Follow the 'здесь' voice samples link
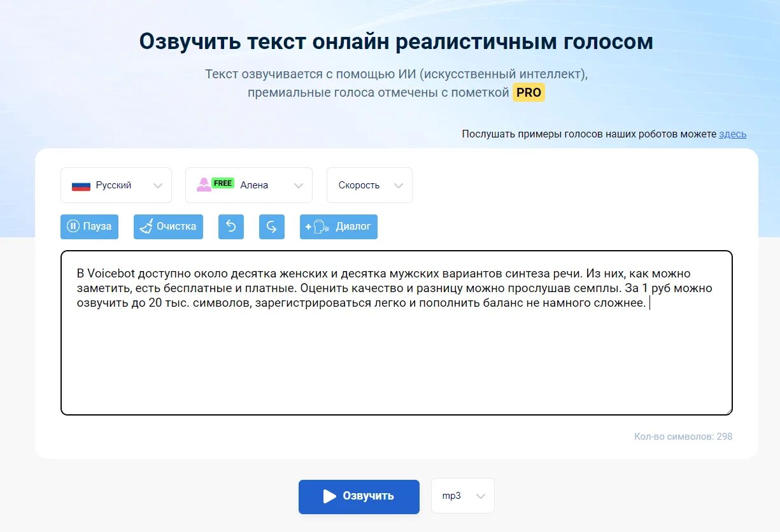Screen dimensions: 780x532 [x=733, y=134]
